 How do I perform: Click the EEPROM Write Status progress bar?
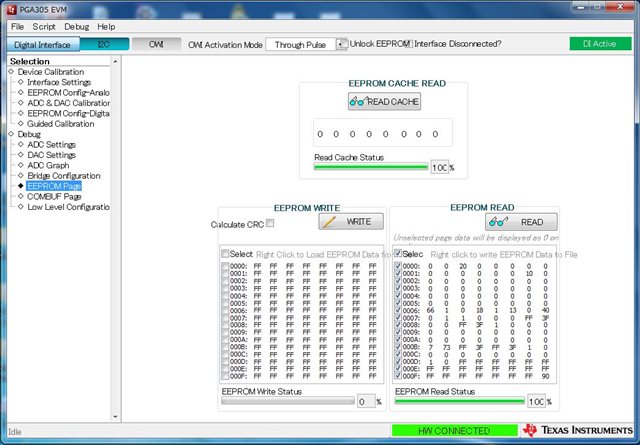click(x=288, y=401)
